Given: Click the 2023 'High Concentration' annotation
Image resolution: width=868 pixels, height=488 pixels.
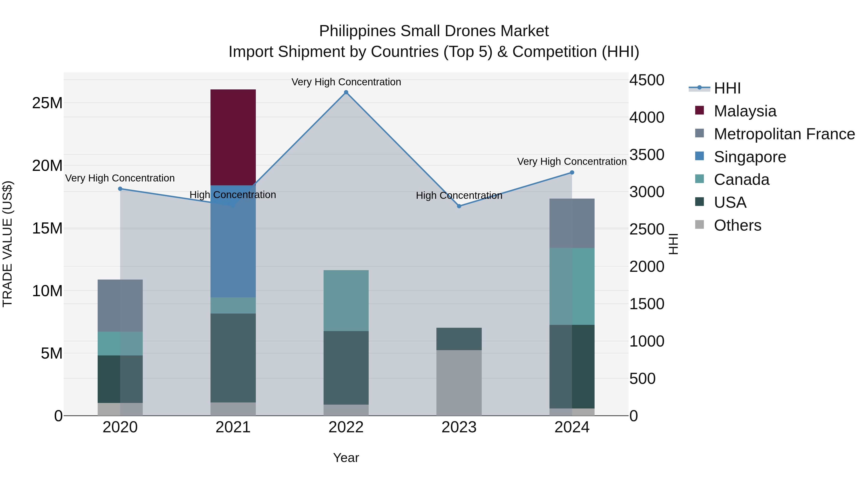Looking at the screenshot, I should coord(459,195).
